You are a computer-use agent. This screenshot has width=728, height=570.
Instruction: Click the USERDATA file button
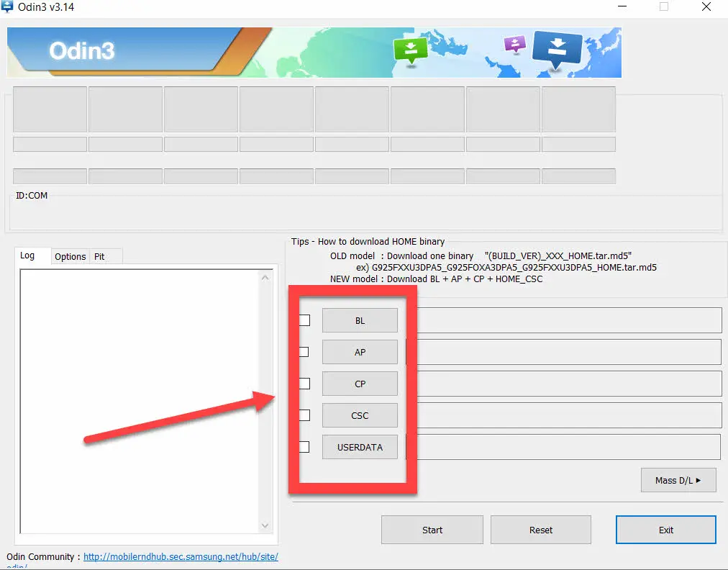pos(360,447)
